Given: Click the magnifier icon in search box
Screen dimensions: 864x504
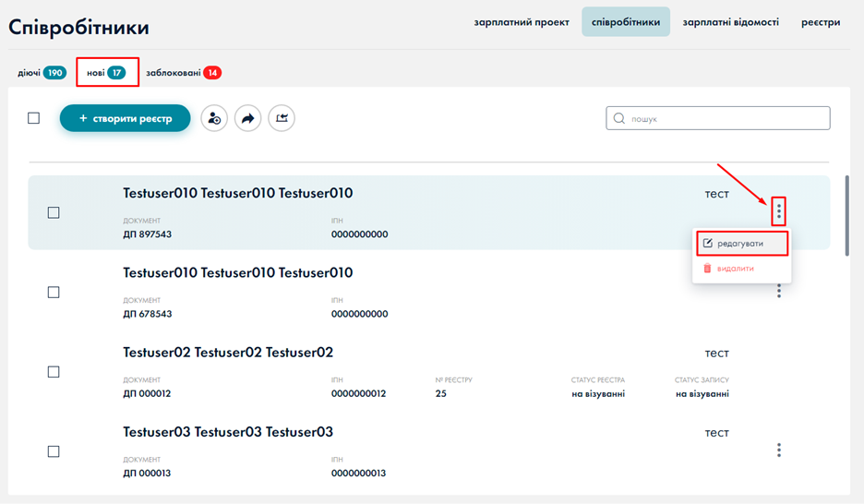Looking at the screenshot, I should [619, 118].
